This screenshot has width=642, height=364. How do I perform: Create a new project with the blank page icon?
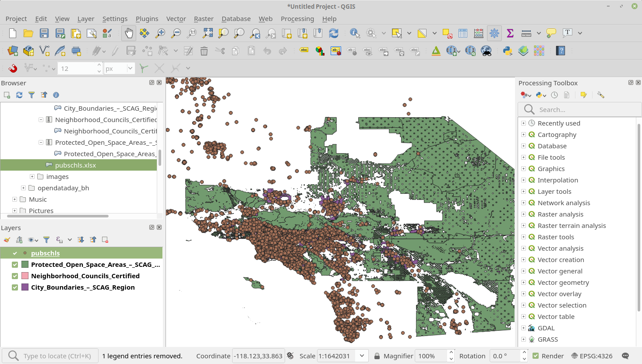coord(13,33)
